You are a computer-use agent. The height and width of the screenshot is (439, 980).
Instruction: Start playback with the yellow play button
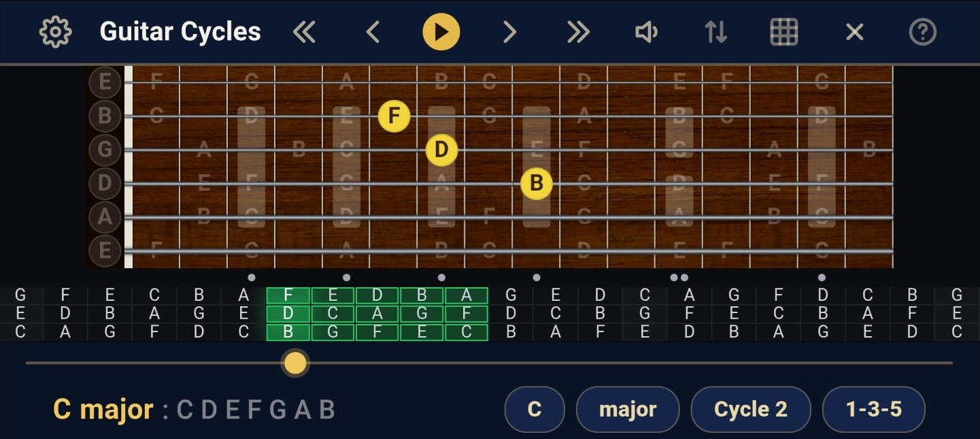[441, 32]
